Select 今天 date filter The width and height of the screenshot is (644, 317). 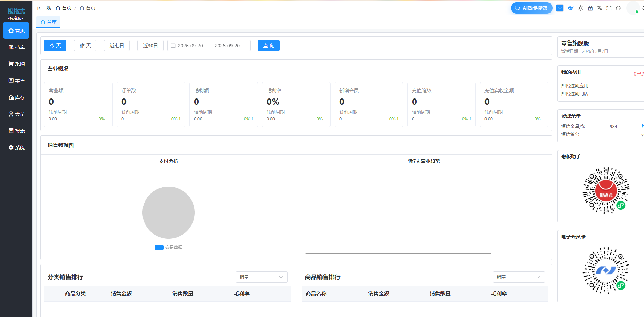click(55, 46)
